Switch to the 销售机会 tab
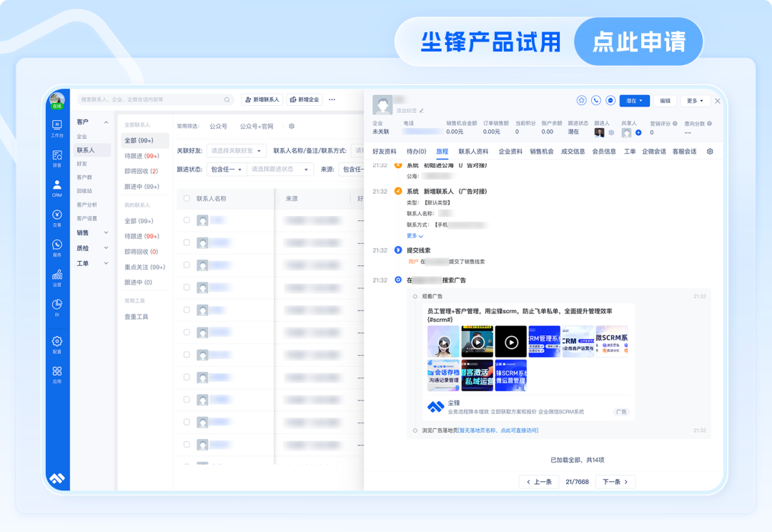 [x=542, y=151]
